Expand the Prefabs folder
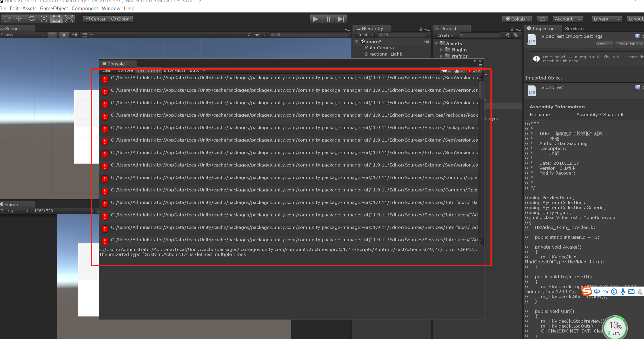Screen dimensions: 644x339 coord(441,56)
